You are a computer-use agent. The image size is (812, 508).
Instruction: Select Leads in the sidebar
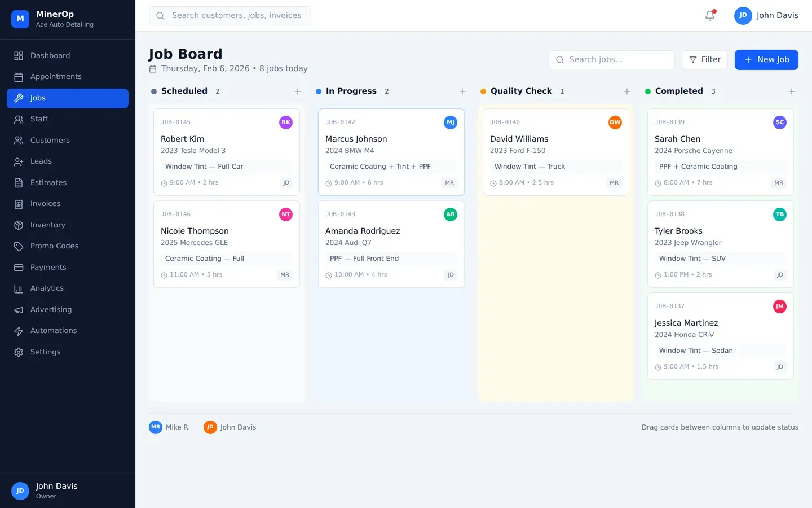click(x=40, y=161)
